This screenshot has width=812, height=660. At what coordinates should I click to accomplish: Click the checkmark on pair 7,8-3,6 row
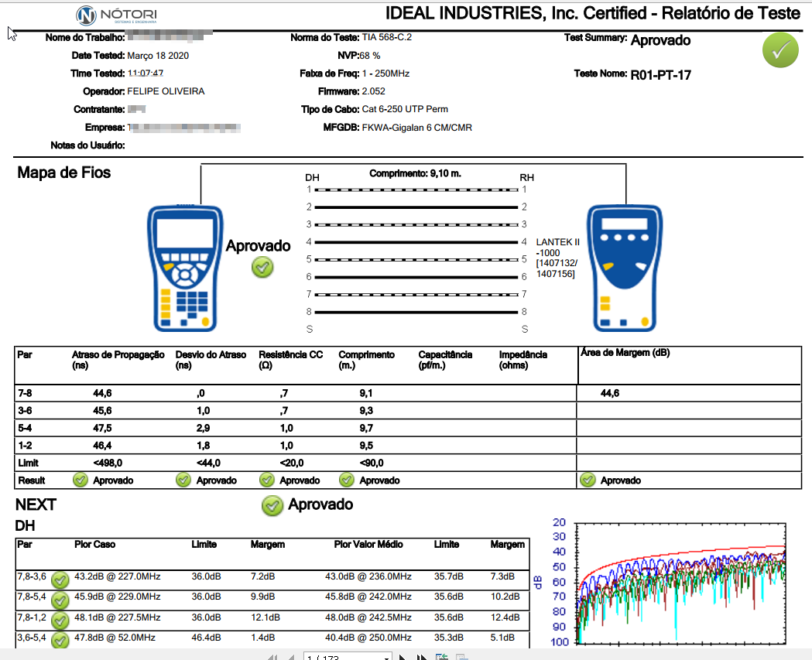[60, 580]
